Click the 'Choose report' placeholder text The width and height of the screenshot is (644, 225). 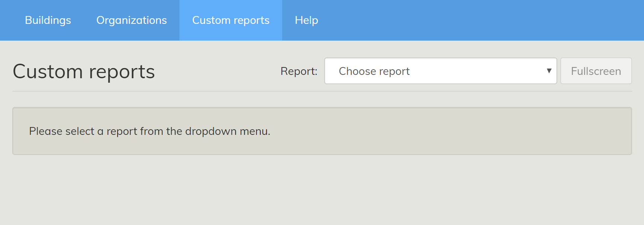click(374, 71)
